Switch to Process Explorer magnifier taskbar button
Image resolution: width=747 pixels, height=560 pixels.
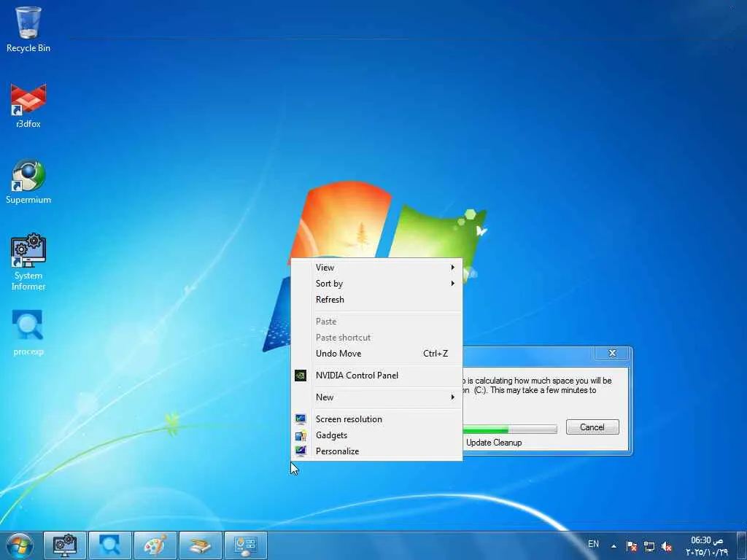pos(110,545)
